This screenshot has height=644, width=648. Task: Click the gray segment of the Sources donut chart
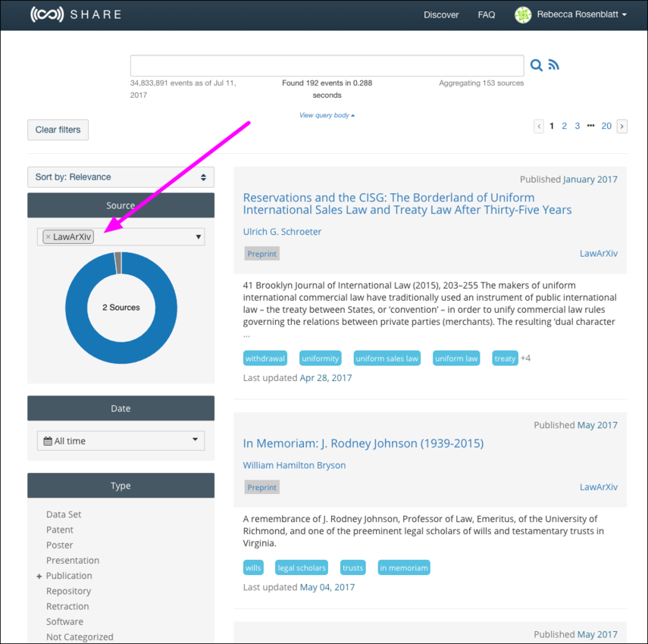pos(118,263)
